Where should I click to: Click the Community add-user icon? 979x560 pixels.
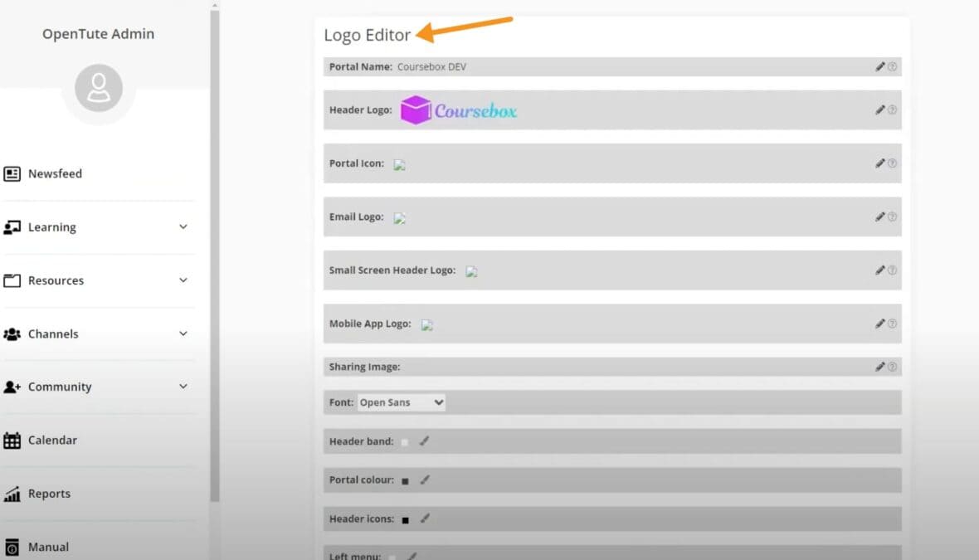point(12,386)
